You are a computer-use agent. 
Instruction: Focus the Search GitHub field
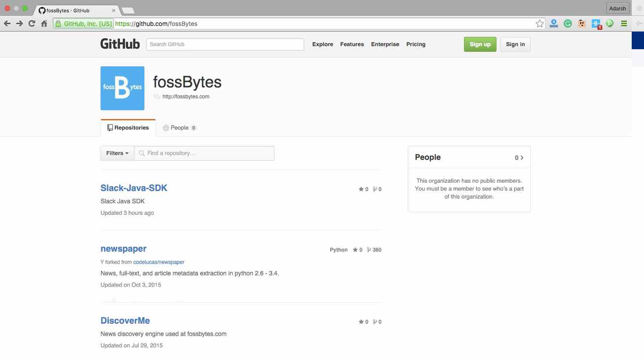click(225, 44)
